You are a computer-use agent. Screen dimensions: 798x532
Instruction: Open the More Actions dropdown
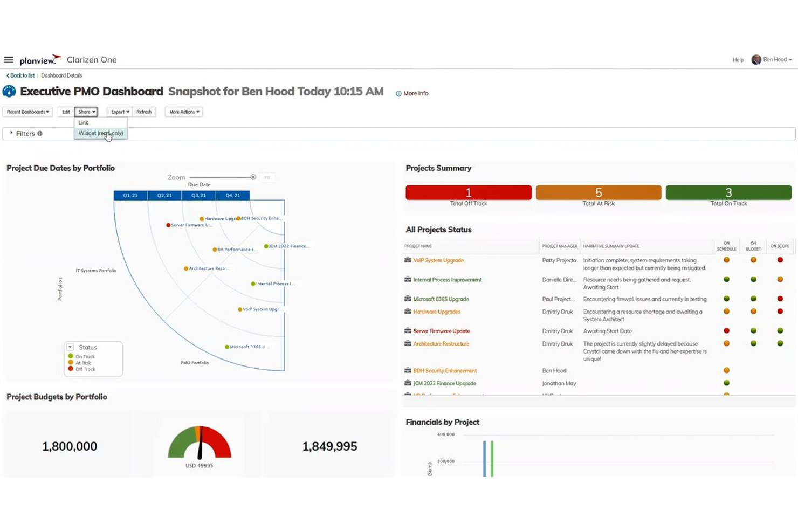point(184,112)
